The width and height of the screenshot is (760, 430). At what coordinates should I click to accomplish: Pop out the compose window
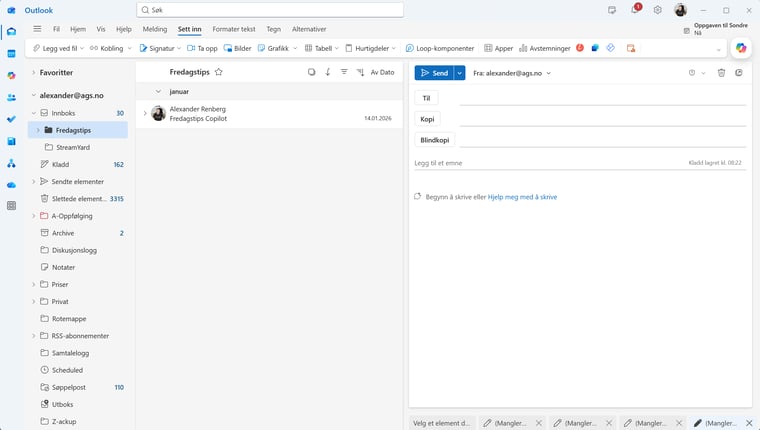(x=739, y=73)
